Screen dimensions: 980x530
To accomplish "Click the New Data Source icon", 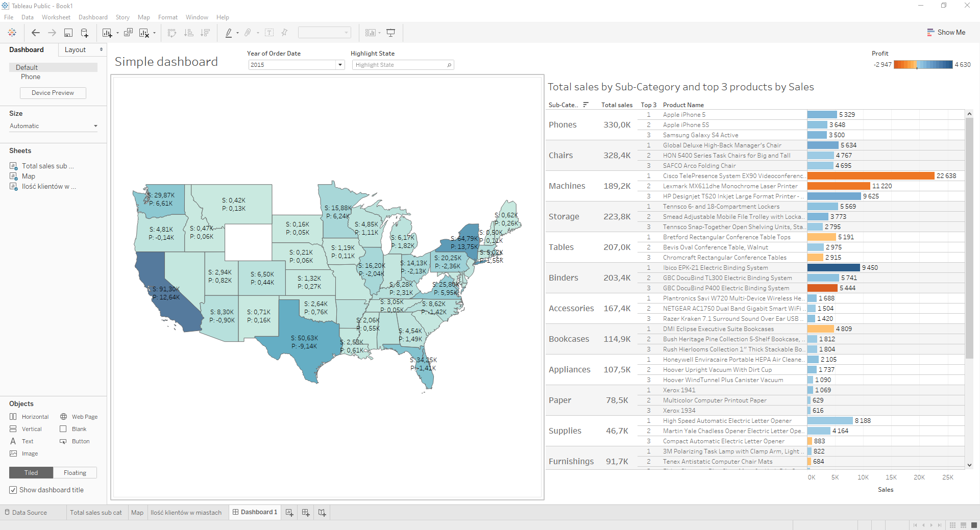I will pos(85,33).
